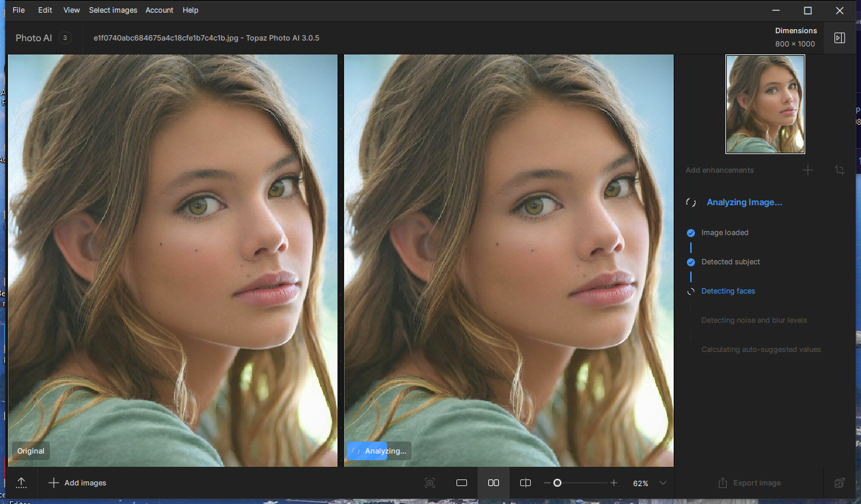The image size is (861, 504).
Task: Click the zoom out minus icon
Action: click(547, 483)
